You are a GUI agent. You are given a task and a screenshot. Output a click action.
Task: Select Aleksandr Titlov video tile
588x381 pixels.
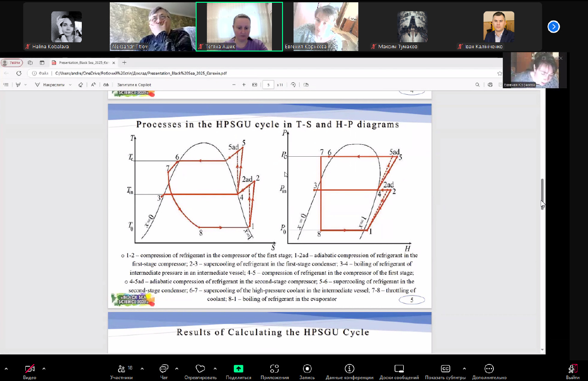(153, 27)
